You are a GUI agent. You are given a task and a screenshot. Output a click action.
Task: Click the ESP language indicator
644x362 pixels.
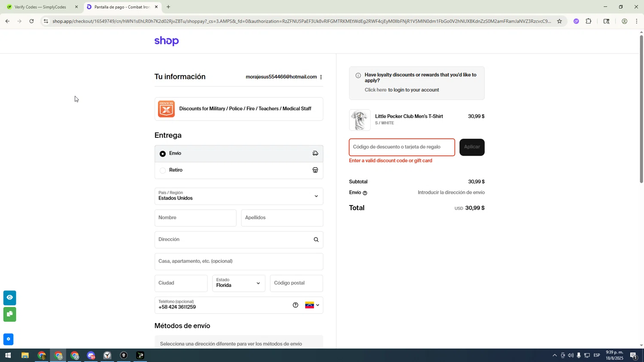(597, 356)
